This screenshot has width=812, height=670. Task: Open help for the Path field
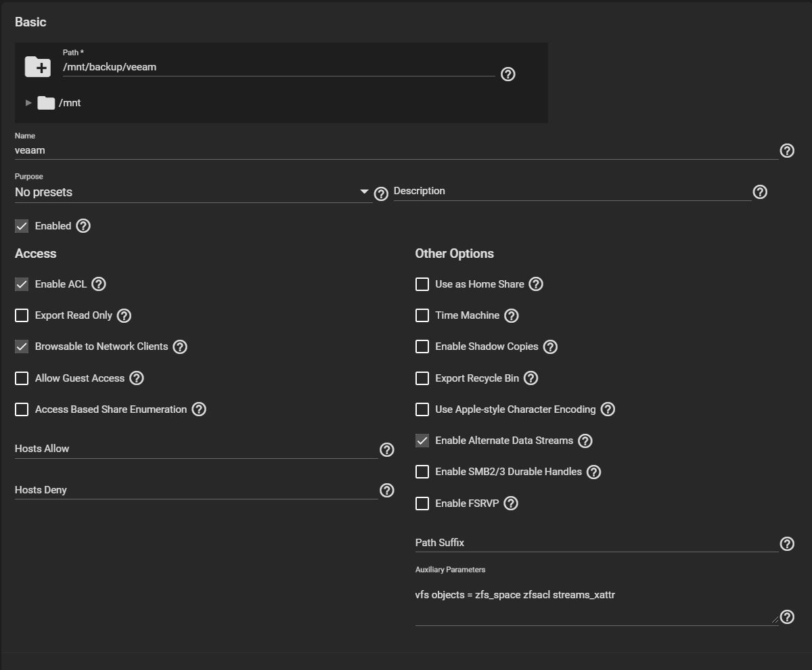coord(508,74)
